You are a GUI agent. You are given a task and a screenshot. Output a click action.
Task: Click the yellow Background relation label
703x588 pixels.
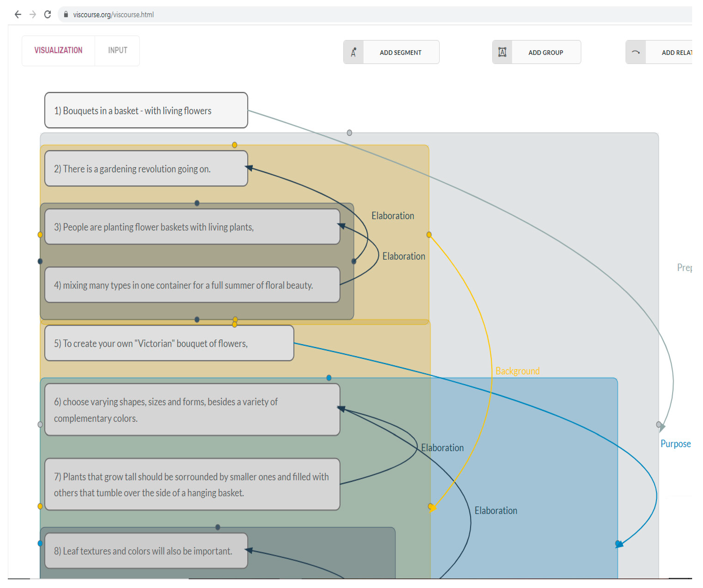[x=517, y=371]
